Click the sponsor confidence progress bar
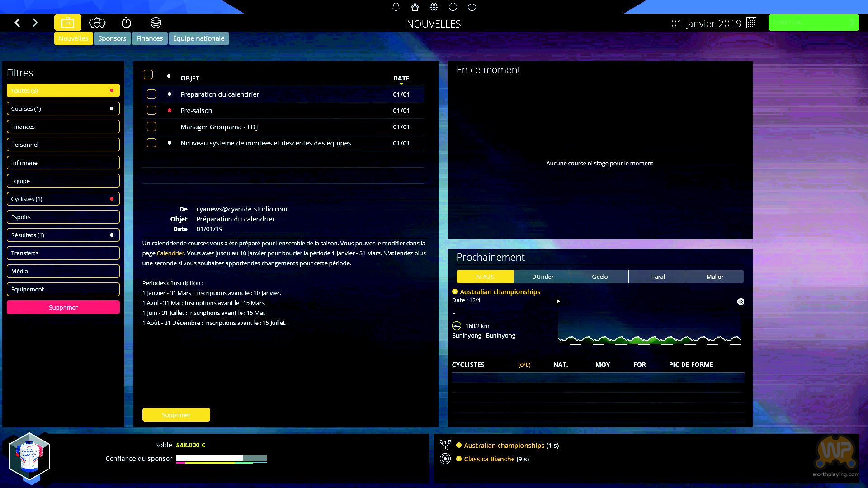Screen dimensions: 868x488 coord(221,459)
